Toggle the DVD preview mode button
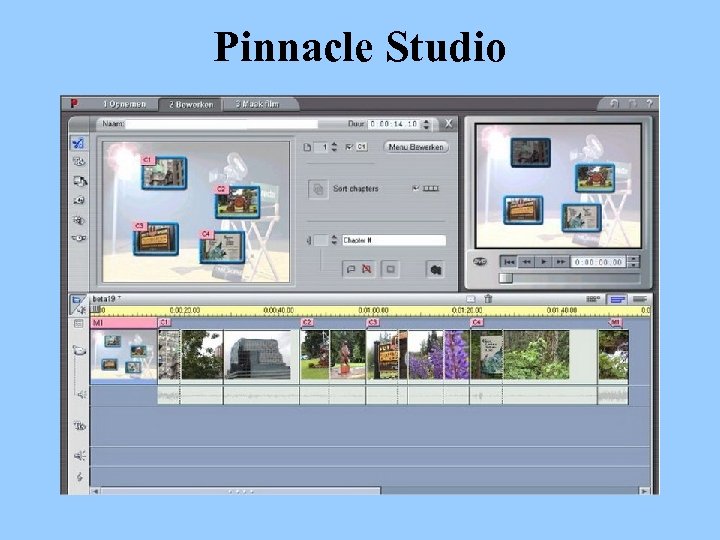The width and height of the screenshot is (720, 540). tap(480, 261)
